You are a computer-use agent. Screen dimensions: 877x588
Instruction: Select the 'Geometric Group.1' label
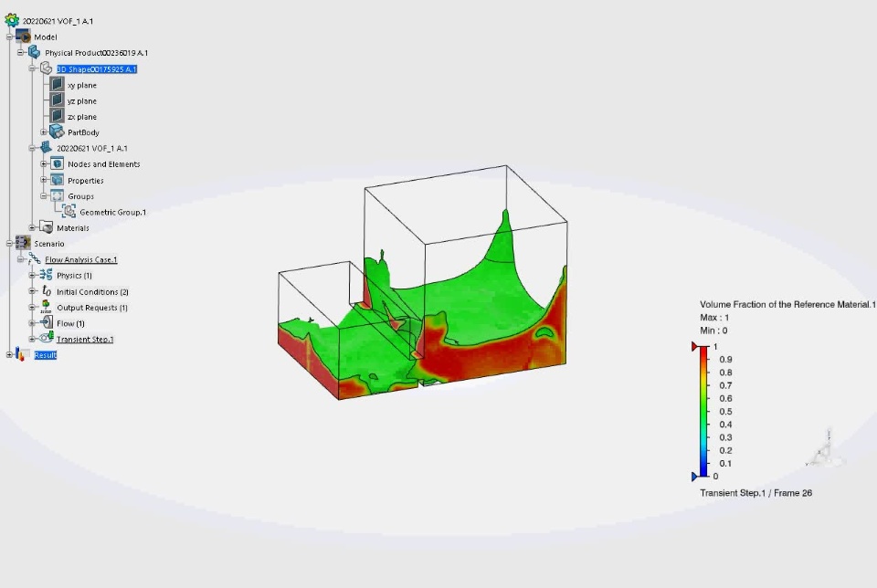[113, 213]
